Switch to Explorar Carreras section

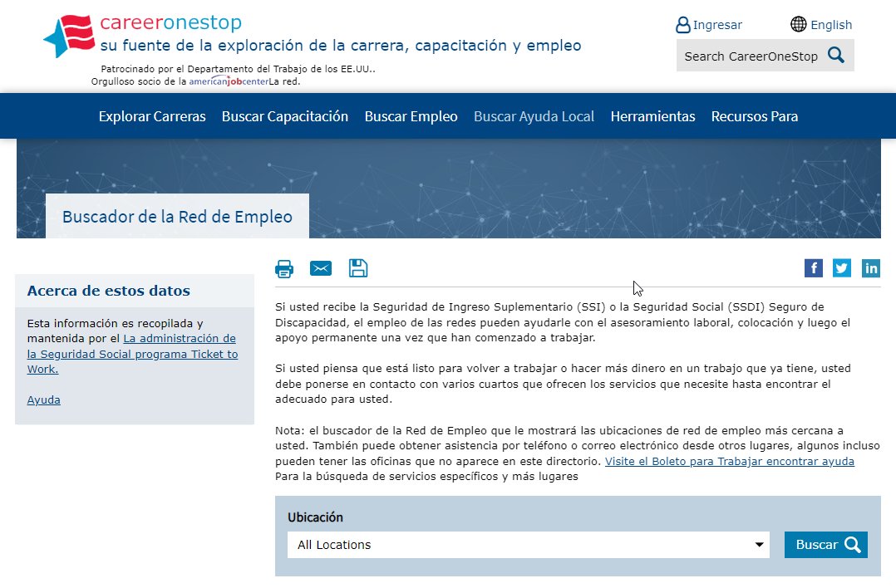pyautogui.click(x=151, y=116)
